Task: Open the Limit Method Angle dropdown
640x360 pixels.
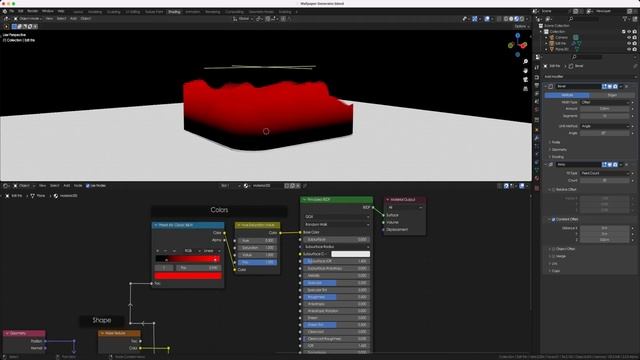Action: pos(605,126)
